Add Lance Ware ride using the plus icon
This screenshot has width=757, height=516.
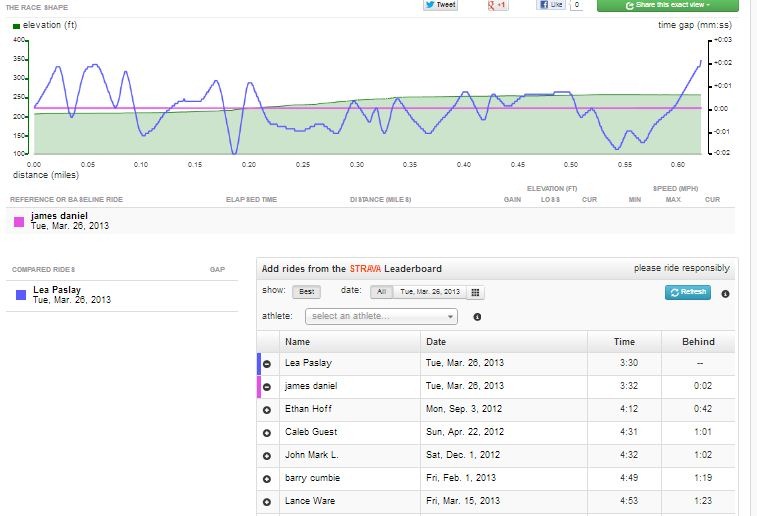pyautogui.click(x=266, y=502)
